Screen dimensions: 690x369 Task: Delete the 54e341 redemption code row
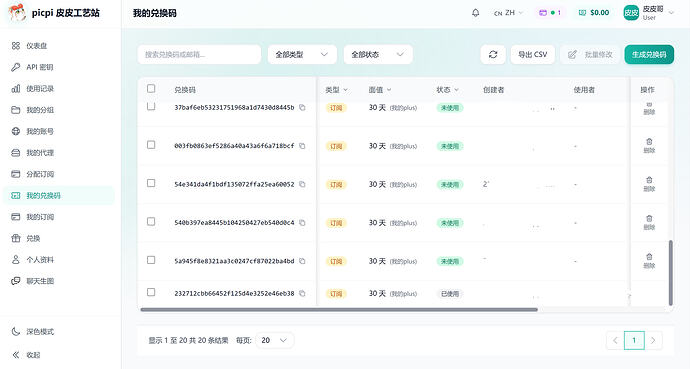[x=649, y=184]
